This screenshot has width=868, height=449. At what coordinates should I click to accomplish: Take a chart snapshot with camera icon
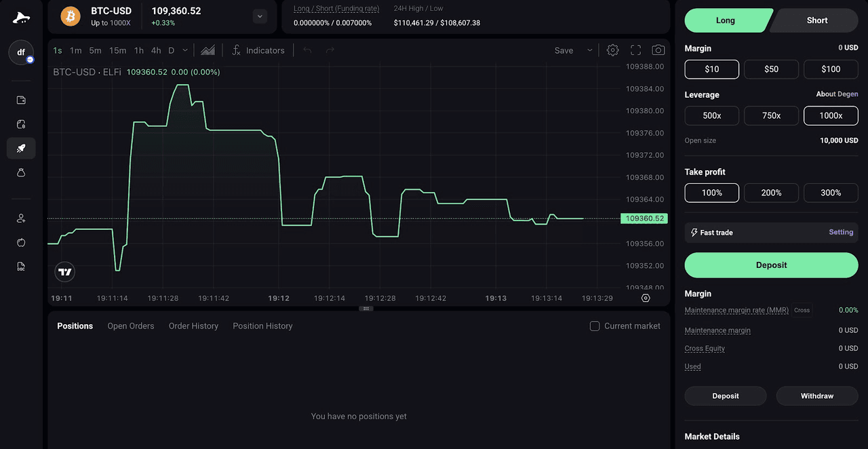pos(658,50)
